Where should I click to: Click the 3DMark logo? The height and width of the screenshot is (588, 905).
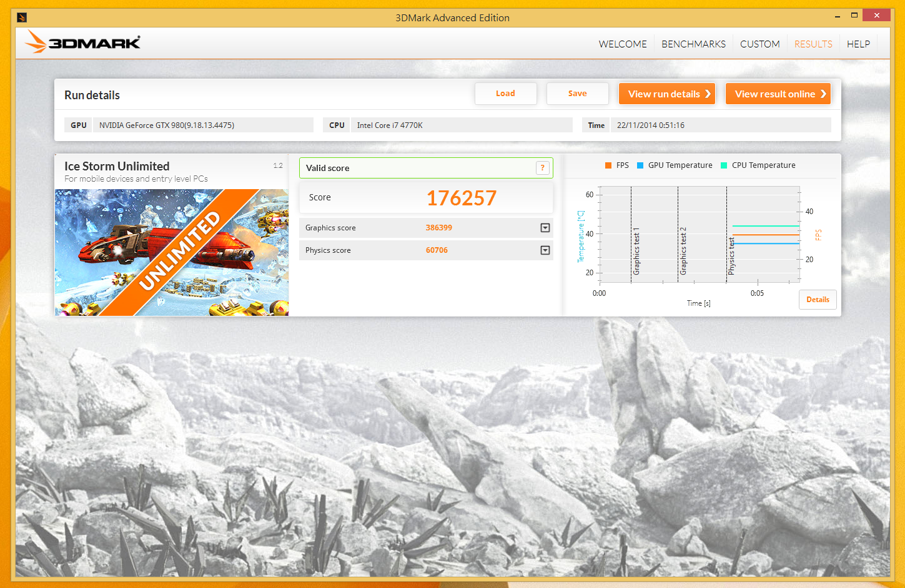(83, 42)
